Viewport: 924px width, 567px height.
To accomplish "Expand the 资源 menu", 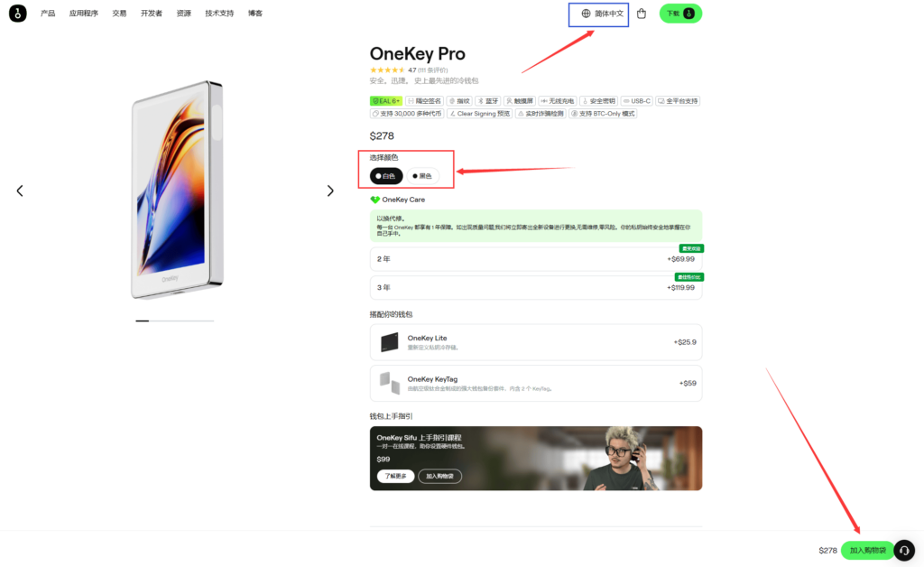I will [x=184, y=13].
